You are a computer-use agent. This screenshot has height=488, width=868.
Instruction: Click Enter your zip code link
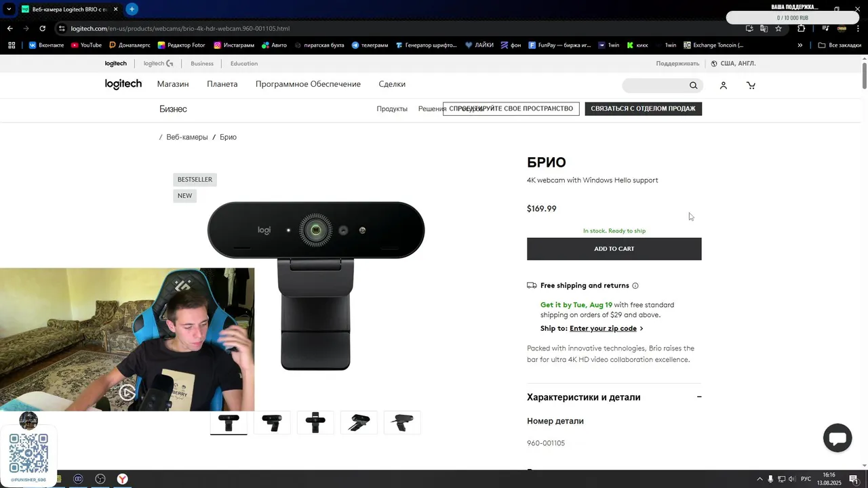(603, 329)
